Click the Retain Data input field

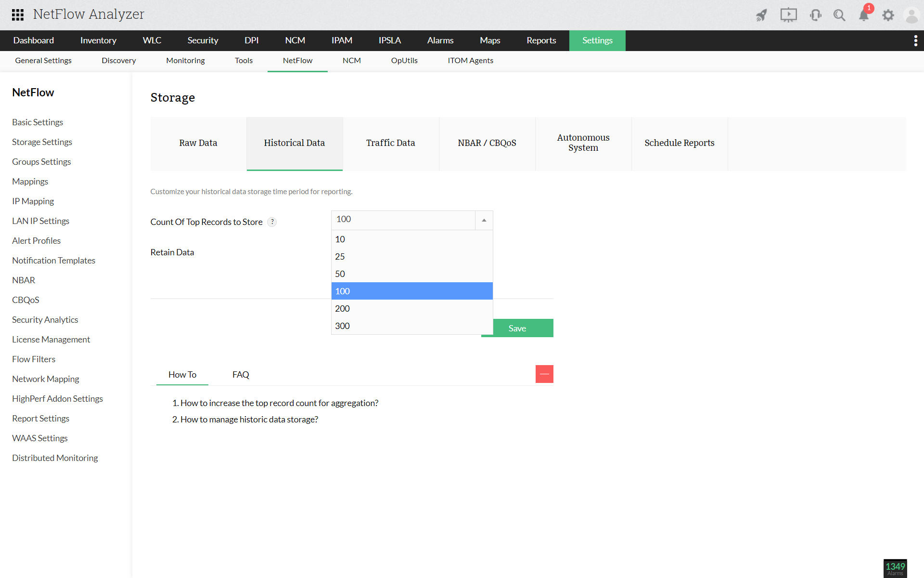(x=411, y=252)
